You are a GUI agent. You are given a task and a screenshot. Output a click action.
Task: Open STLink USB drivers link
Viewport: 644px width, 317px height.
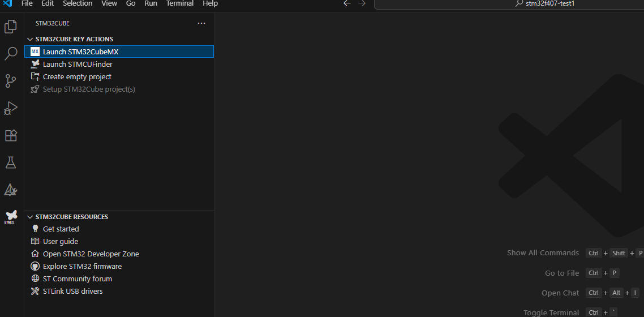point(119,291)
